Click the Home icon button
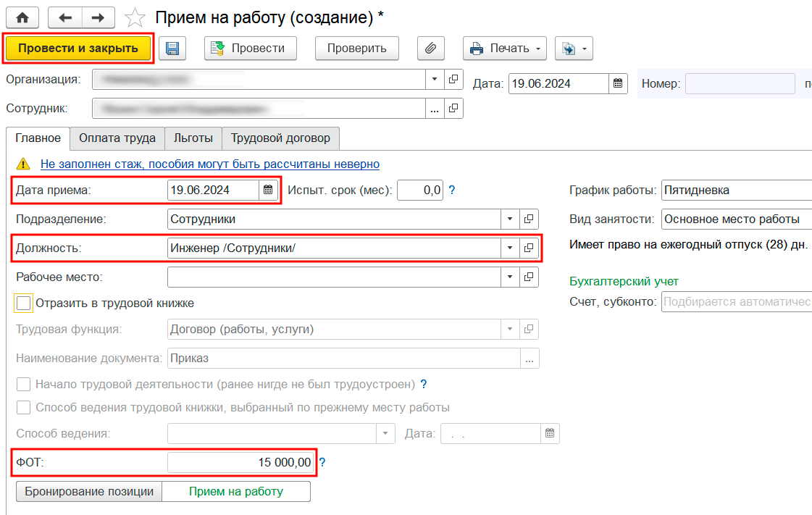 (x=23, y=17)
